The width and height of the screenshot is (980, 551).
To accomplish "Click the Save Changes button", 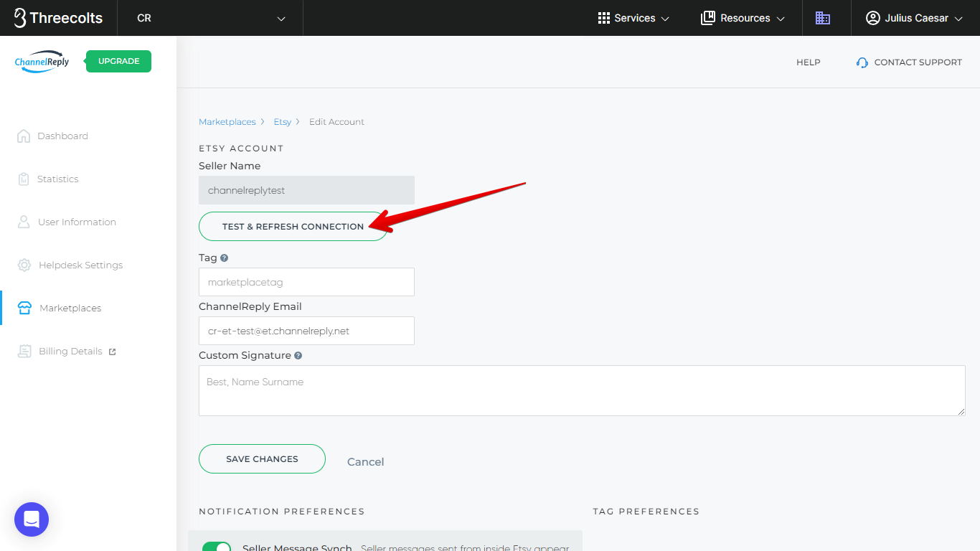I will [262, 458].
